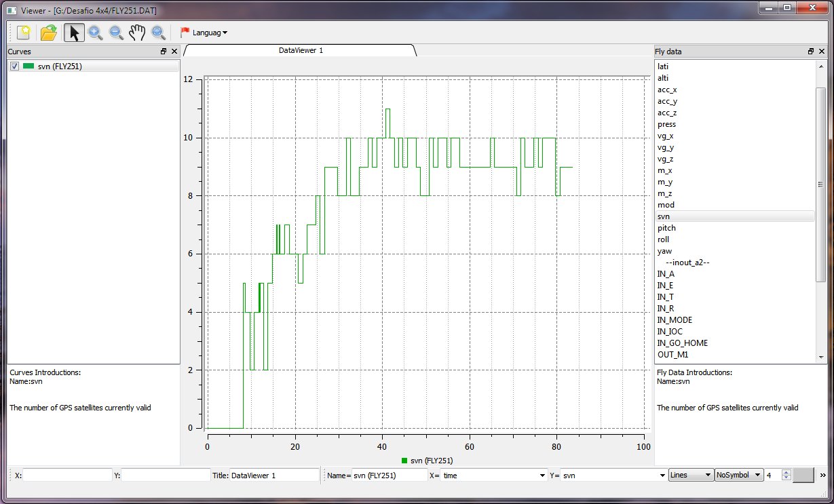Uncheck the svn (FLY251) curve checkbox

[14, 66]
